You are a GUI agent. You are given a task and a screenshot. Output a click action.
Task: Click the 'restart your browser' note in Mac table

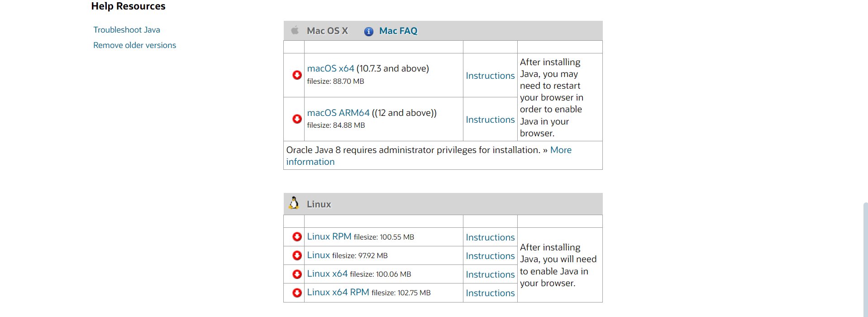(552, 97)
